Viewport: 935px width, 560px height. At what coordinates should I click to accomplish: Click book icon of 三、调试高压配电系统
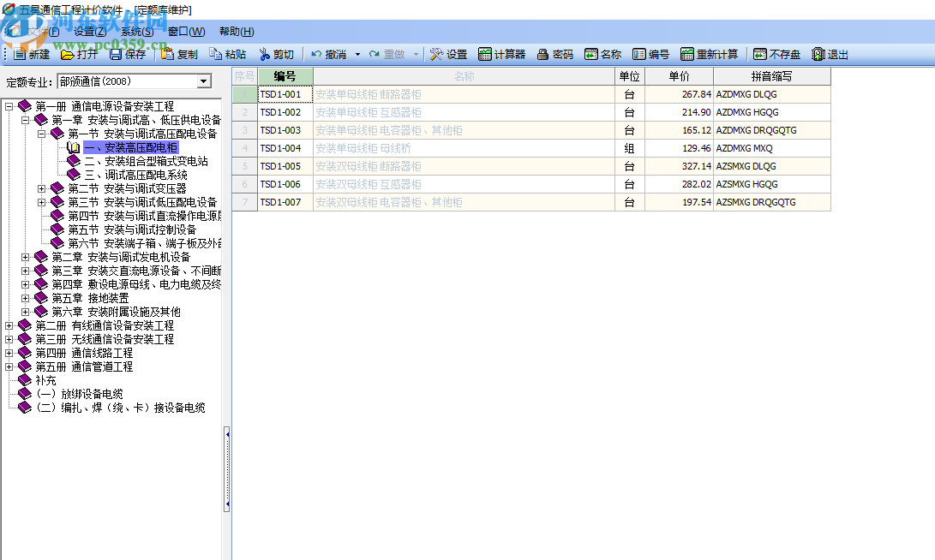point(74,175)
